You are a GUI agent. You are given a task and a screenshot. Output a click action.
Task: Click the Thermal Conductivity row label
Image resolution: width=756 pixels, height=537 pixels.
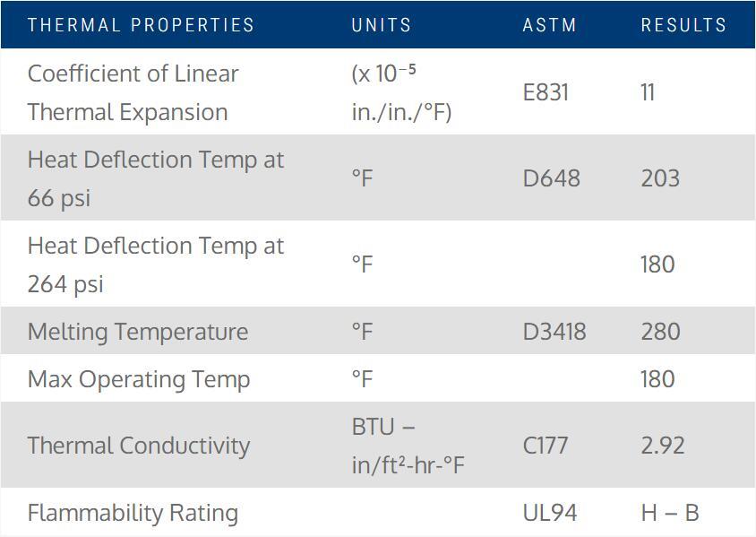[139, 446]
